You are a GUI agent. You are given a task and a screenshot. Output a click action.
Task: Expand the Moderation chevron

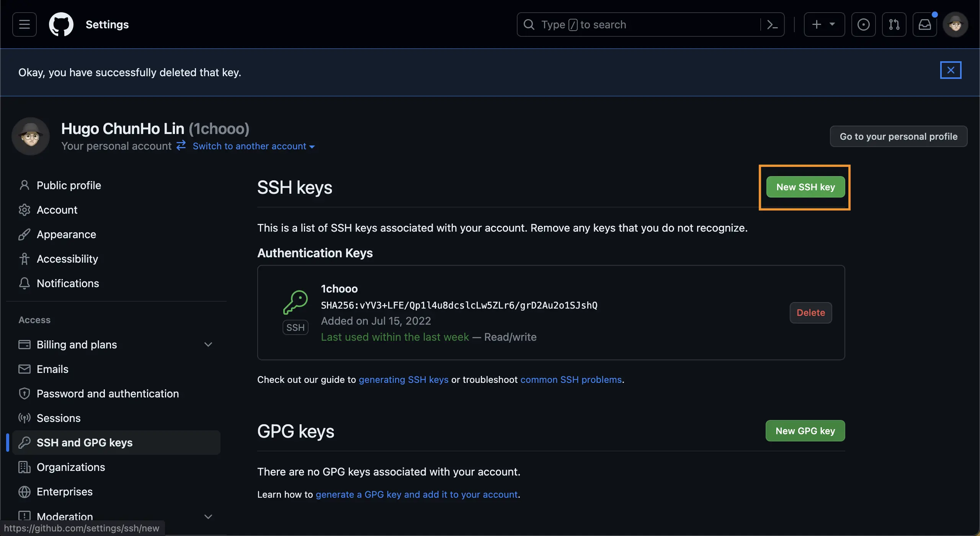[208, 516]
